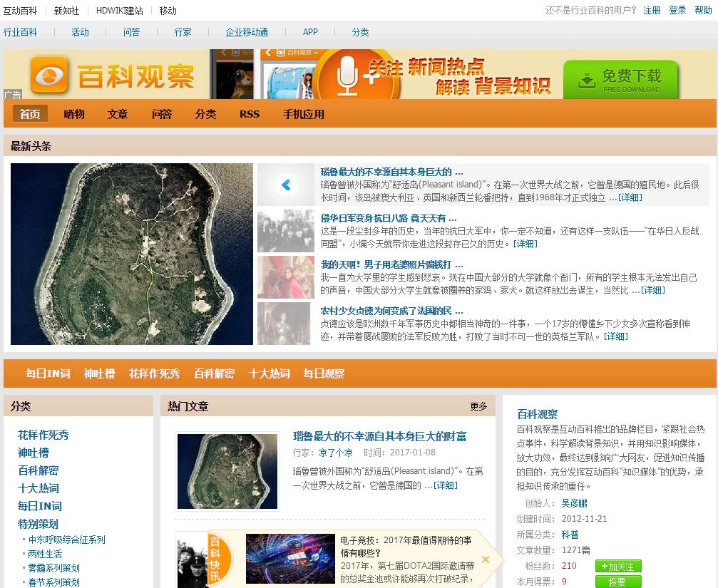
Task: Click the 我的天啊 headline thumbnail
Action: [x=286, y=277]
